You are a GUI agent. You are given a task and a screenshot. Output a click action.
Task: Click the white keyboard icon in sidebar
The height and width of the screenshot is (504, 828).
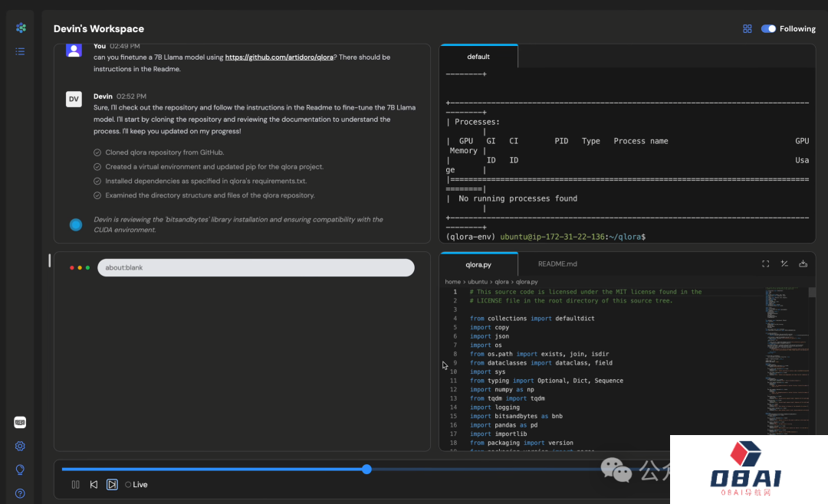click(21, 422)
